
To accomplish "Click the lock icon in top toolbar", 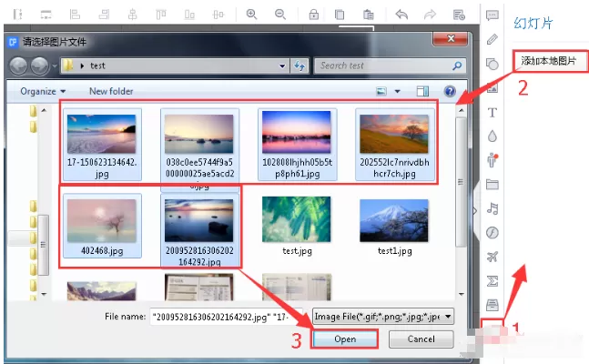I will coord(314,15).
